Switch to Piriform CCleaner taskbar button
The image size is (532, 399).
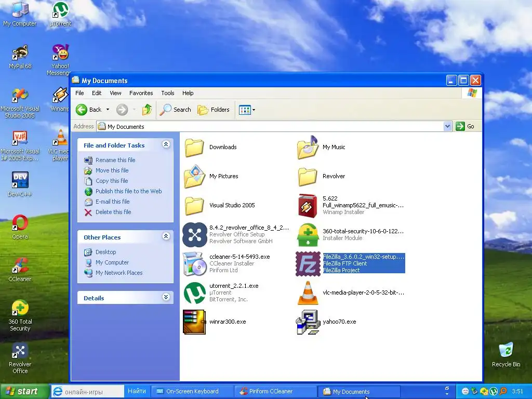click(x=275, y=391)
